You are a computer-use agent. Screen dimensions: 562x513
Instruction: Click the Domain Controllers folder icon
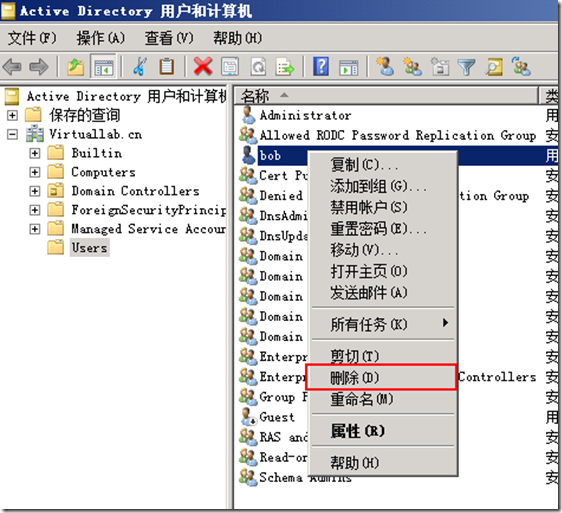(x=56, y=190)
